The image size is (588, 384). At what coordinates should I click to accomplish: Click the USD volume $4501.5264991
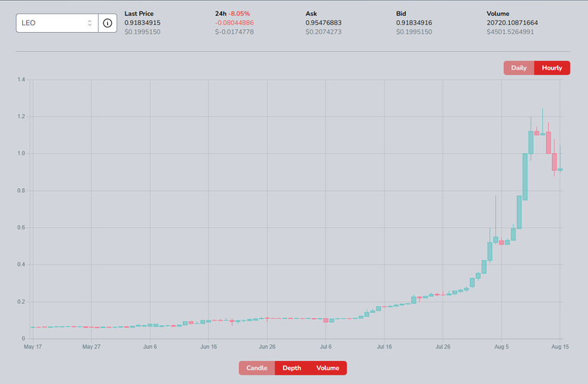[511, 32]
